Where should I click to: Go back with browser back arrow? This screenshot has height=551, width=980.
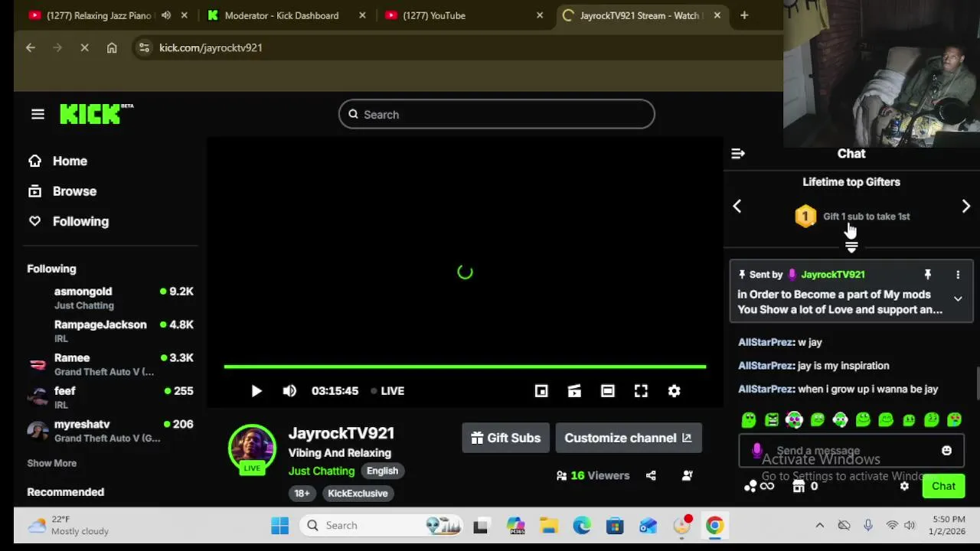click(x=31, y=47)
